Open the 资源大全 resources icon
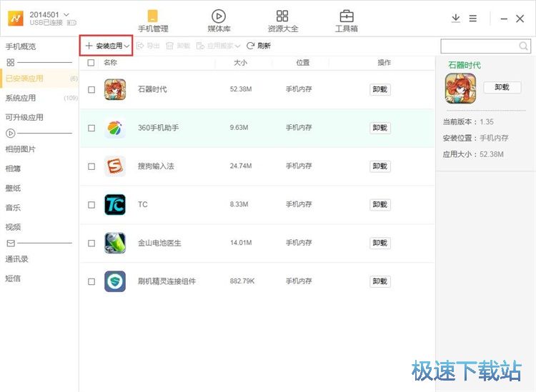Screen dimensions: 536x392 pyautogui.click(x=282, y=17)
